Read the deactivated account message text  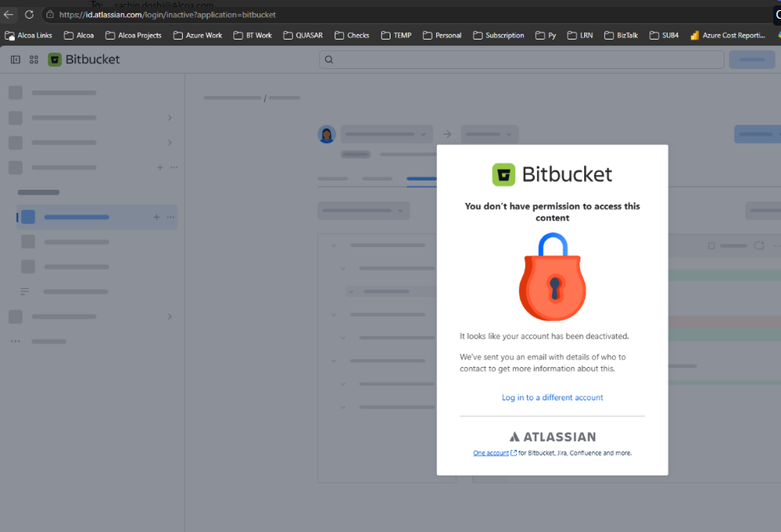tap(544, 337)
